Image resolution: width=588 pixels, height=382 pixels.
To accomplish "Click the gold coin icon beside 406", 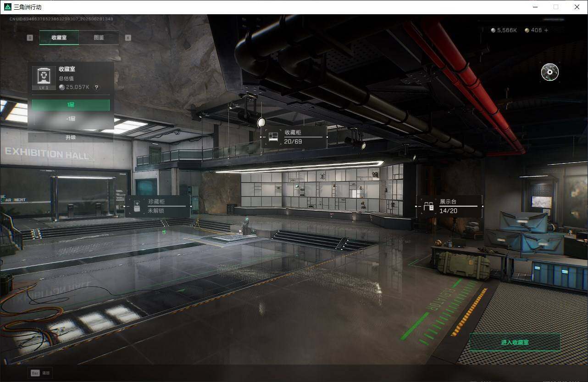I will 527,30.
